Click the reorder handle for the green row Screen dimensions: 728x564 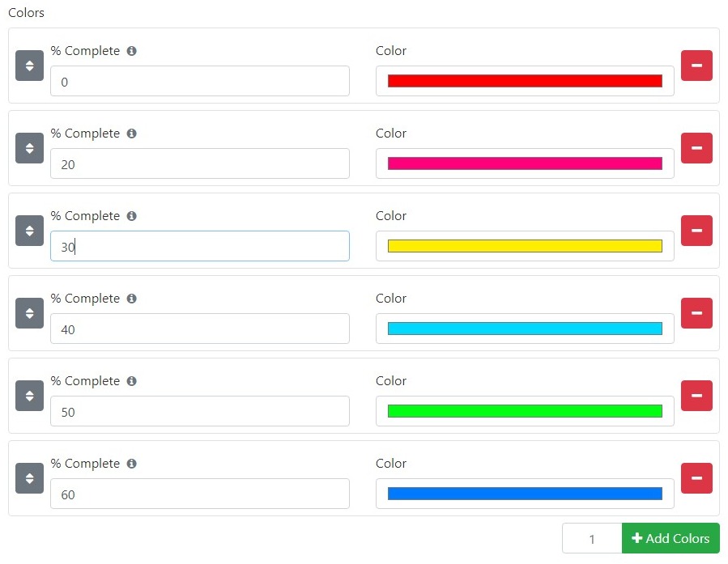coord(29,396)
